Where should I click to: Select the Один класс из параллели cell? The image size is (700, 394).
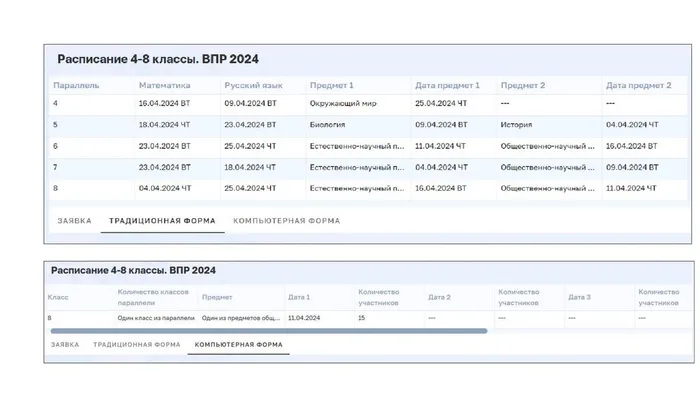tap(156, 318)
